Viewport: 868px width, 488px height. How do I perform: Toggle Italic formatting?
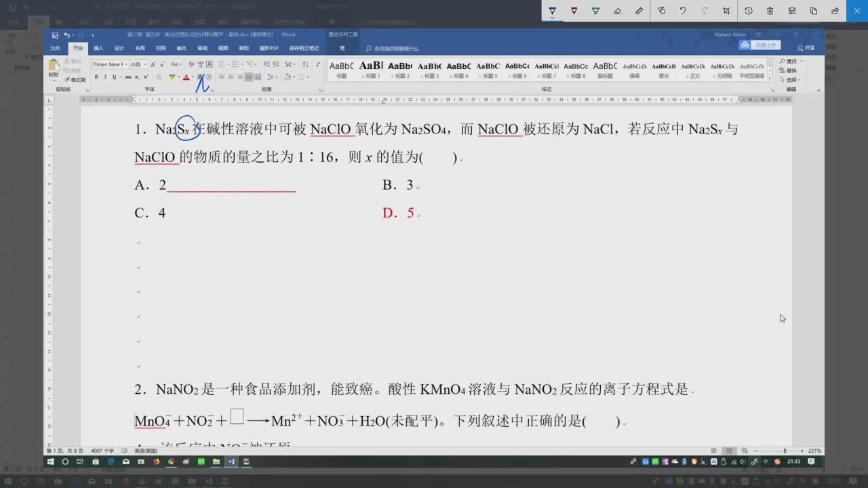105,77
